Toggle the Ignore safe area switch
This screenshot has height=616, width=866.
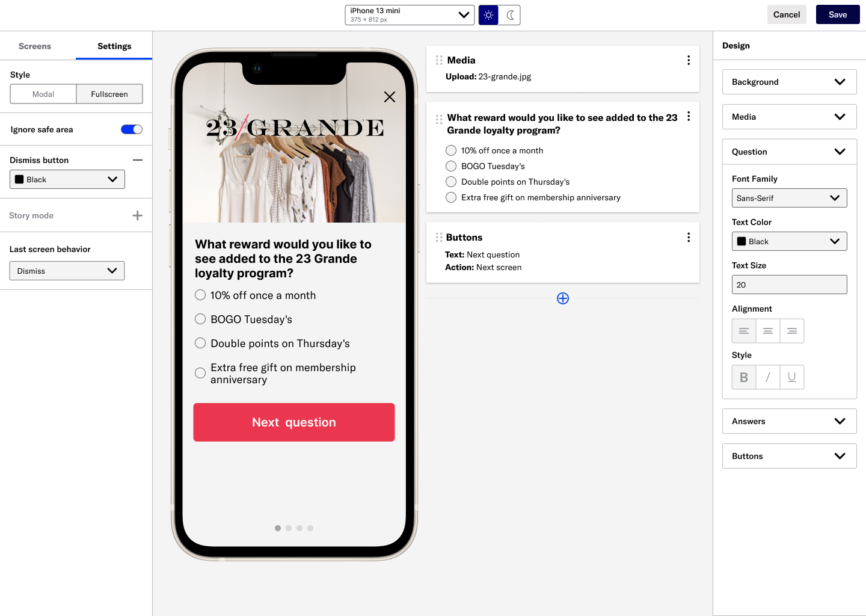[x=132, y=129]
